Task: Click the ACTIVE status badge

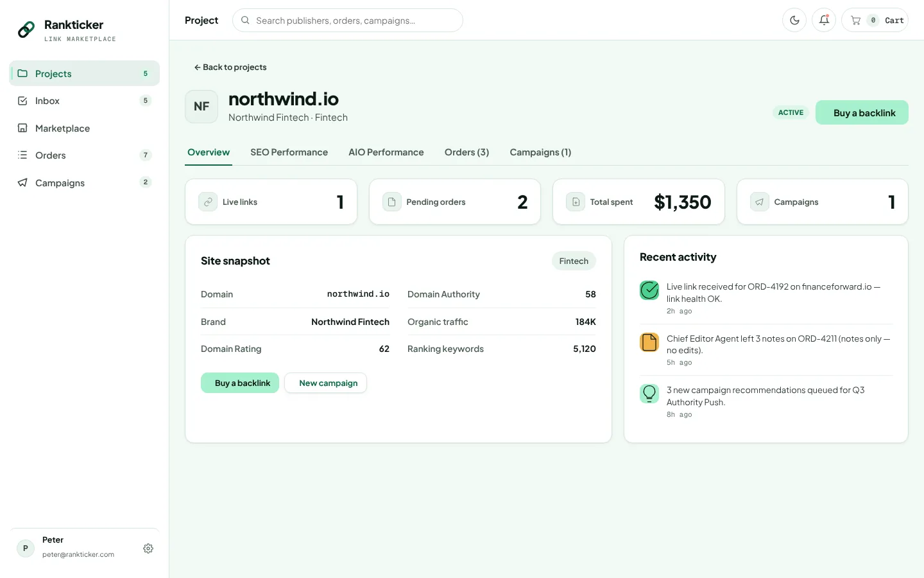Action: (791, 112)
